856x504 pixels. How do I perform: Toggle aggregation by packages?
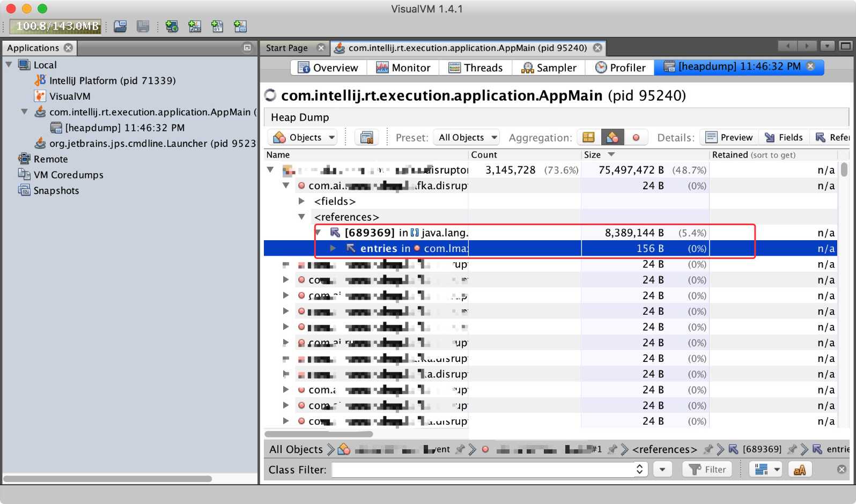[x=588, y=138]
